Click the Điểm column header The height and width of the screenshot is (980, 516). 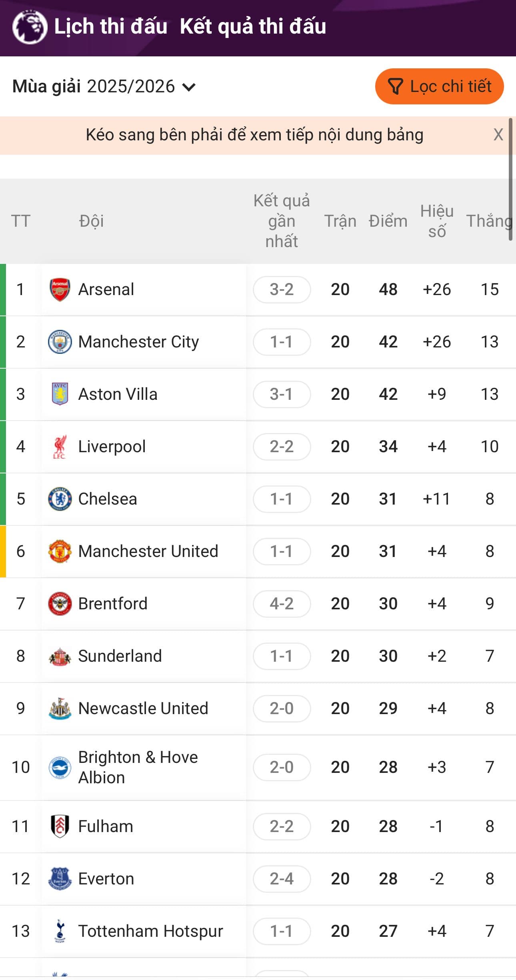388,221
